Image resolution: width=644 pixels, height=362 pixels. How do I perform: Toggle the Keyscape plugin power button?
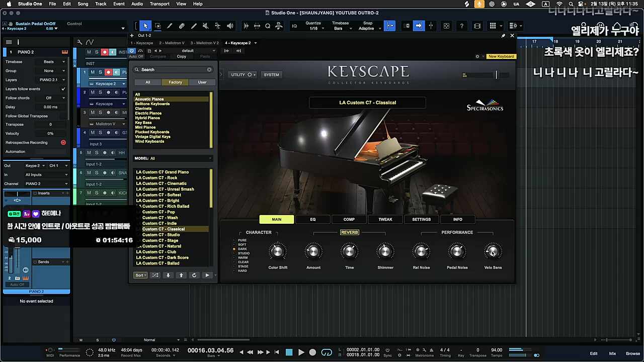132,51
